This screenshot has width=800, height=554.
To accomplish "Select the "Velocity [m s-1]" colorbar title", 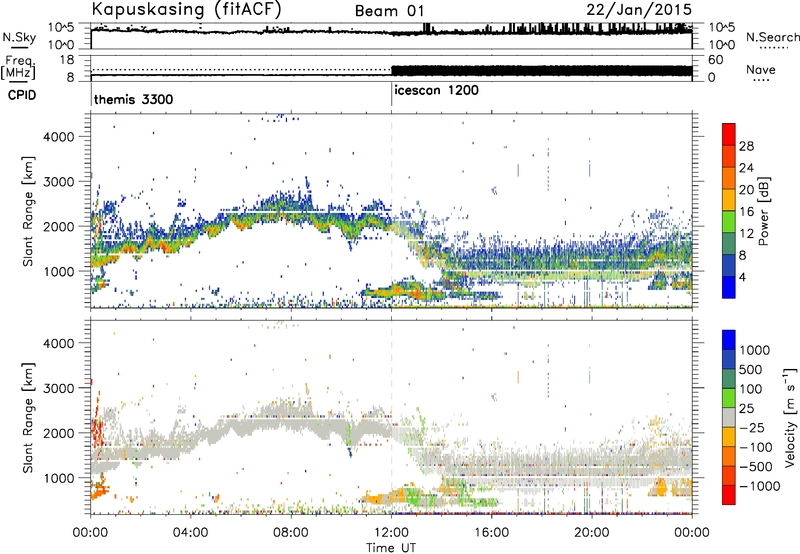I will (x=791, y=417).
